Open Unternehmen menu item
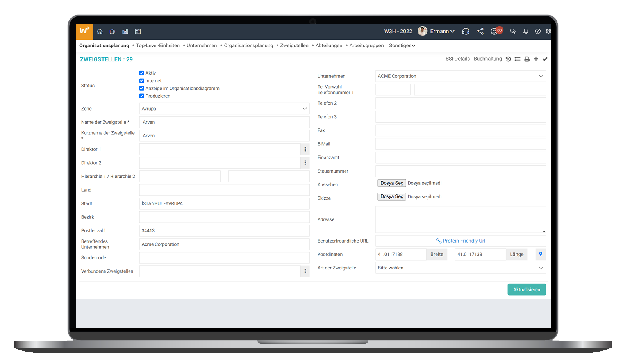The height and width of the screenshot is (364, 623). 202,46
